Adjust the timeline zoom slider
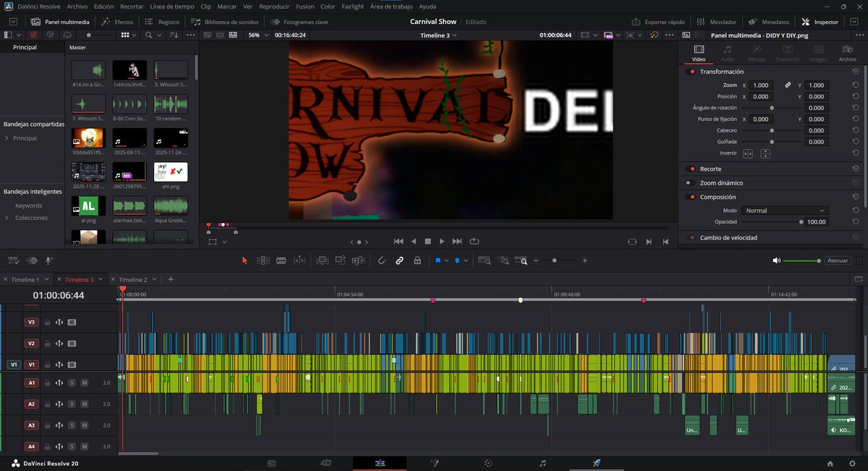This screenshot has height=471, width=868. click(561, 260)
